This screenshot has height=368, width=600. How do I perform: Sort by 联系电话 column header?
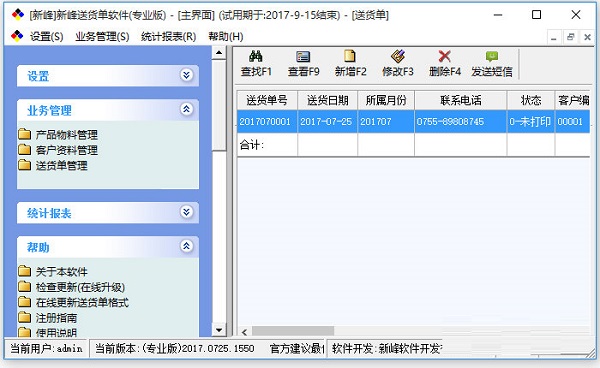point(461,100)
